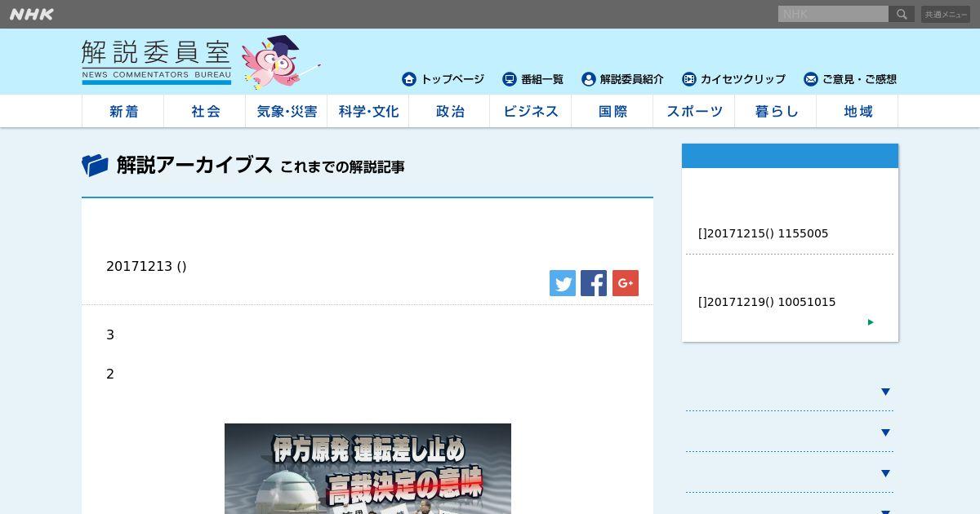Select the 気象・災害 category tab

pyautogui.click(x=287, y=111)
